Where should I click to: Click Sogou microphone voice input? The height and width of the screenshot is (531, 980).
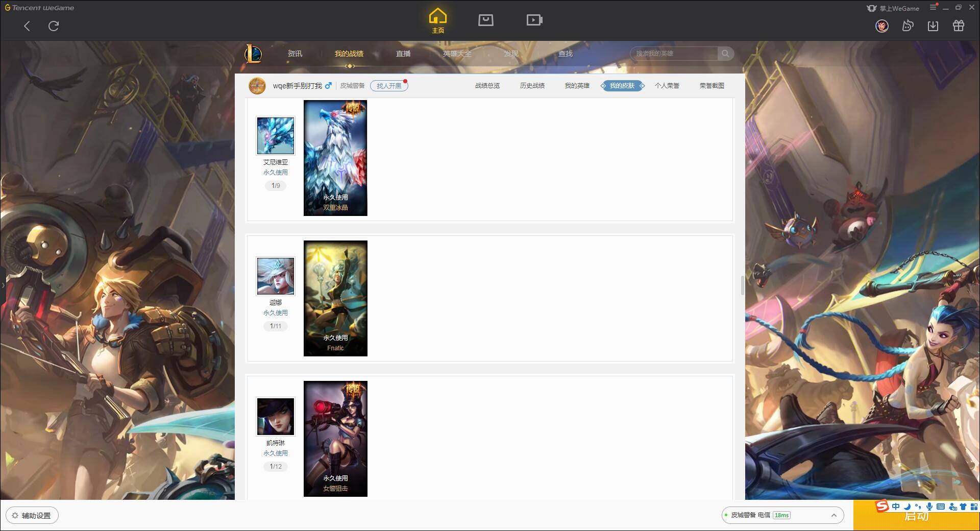[929, 506]
